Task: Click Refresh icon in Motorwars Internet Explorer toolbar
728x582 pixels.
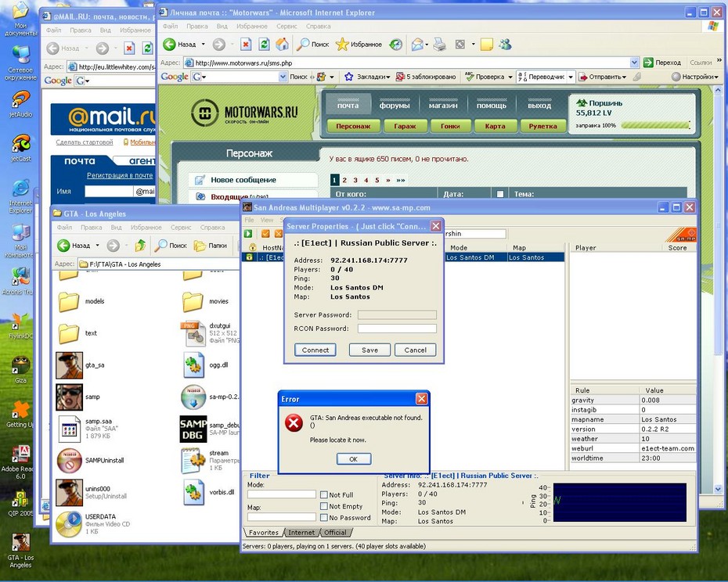Action: pyautogui.click(x=264, y=45)
